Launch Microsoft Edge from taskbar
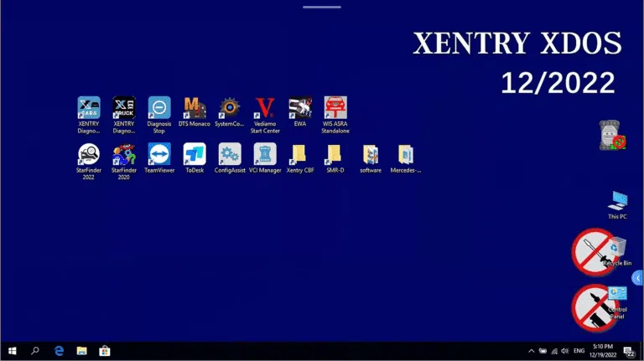This screenshot has height=361, width=644. tap(60, 351)
